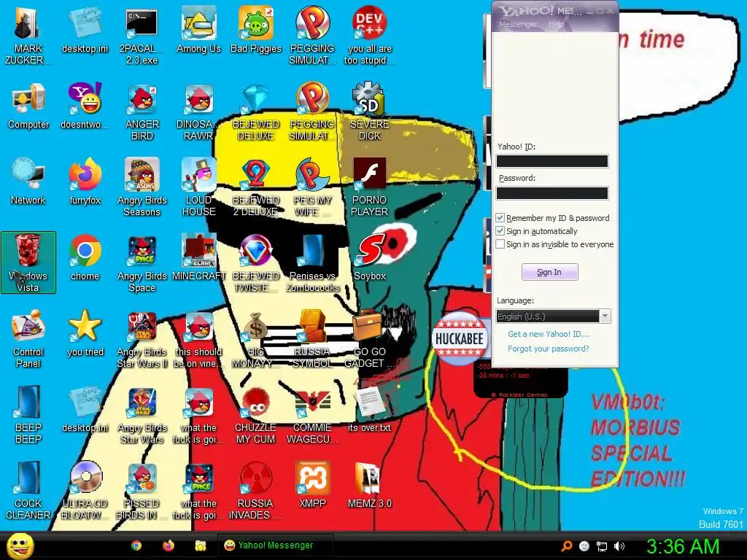Open the furryfox Firefox shortcut
Image resolution: width=747 pixels, height=560 pixels.
[x=85, y=182]
